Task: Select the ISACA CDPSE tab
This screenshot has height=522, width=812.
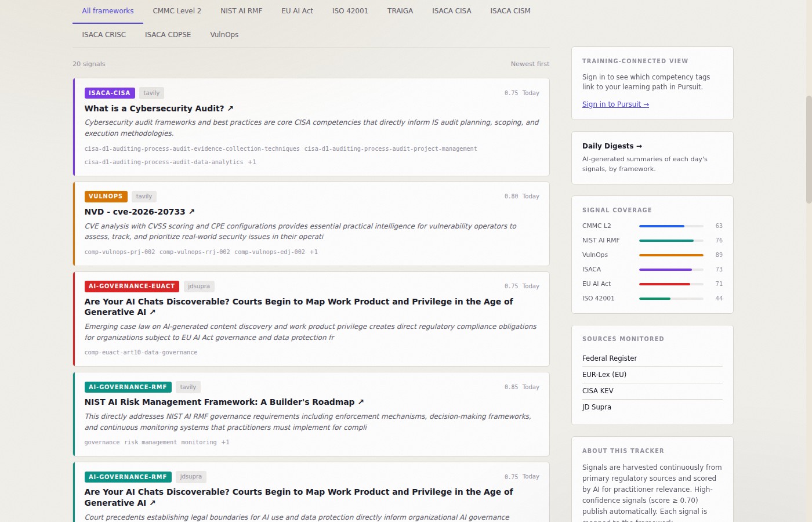Action: [x=168, y=35]
